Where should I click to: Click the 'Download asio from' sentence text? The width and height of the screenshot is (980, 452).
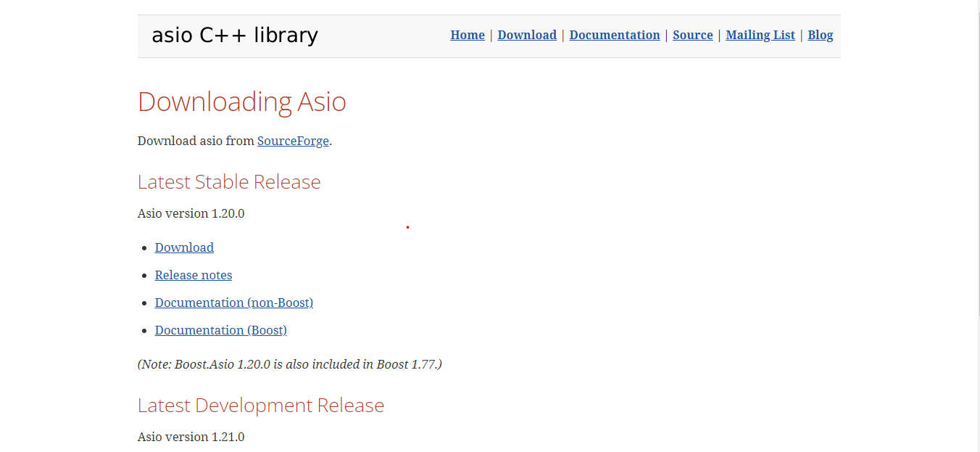click(196, 141)
